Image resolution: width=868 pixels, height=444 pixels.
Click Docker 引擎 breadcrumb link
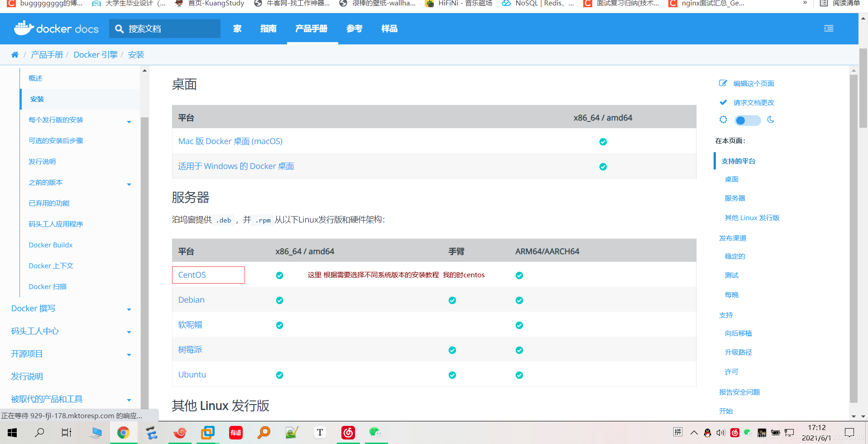96,55
